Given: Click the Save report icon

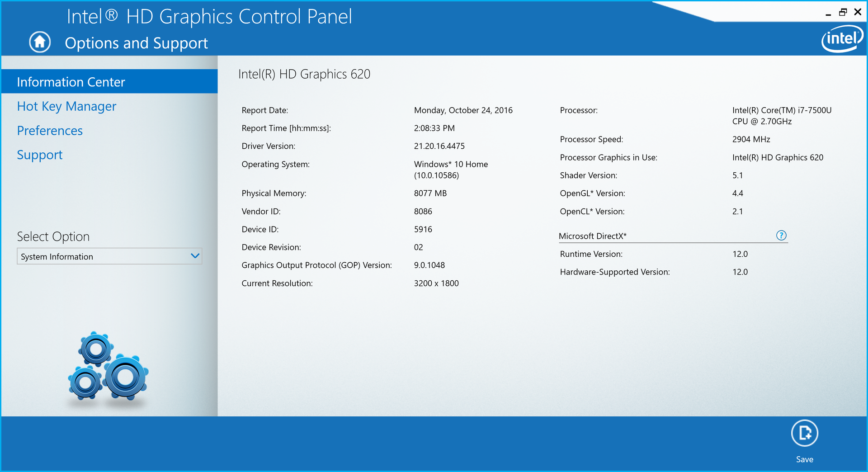Looking at the screenshot, I should click(804, 433).
